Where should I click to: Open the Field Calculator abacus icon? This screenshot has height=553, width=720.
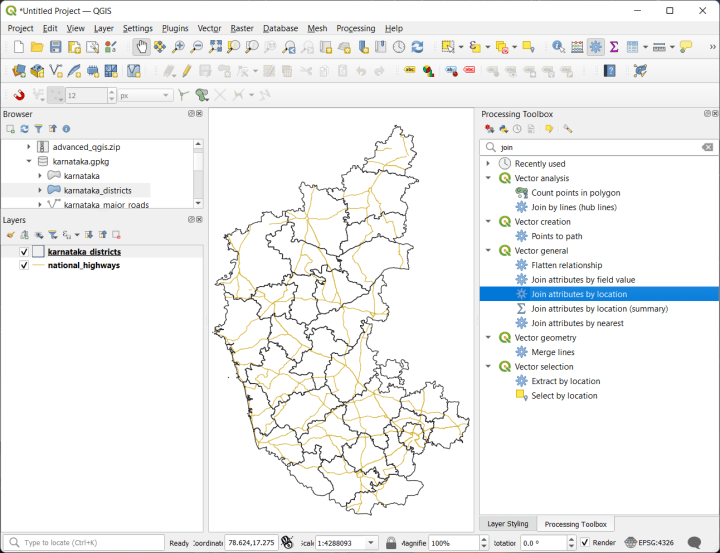577,47
